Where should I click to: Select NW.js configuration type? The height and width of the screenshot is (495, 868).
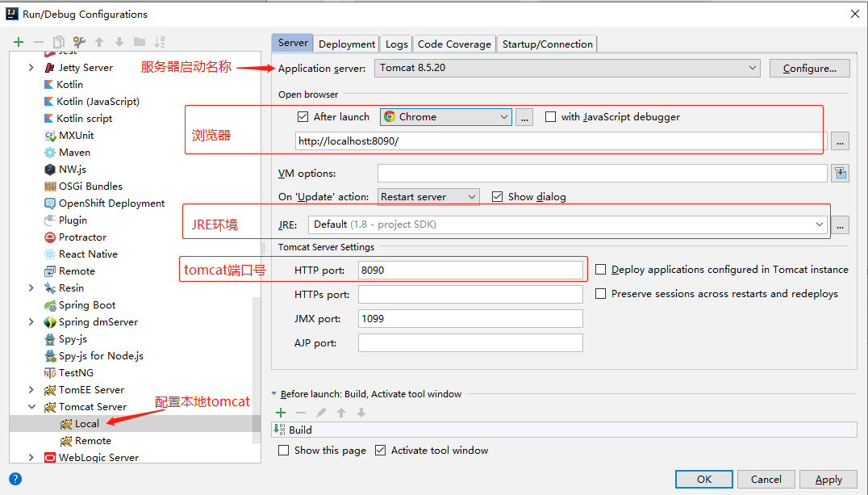(x=73, y=169)
